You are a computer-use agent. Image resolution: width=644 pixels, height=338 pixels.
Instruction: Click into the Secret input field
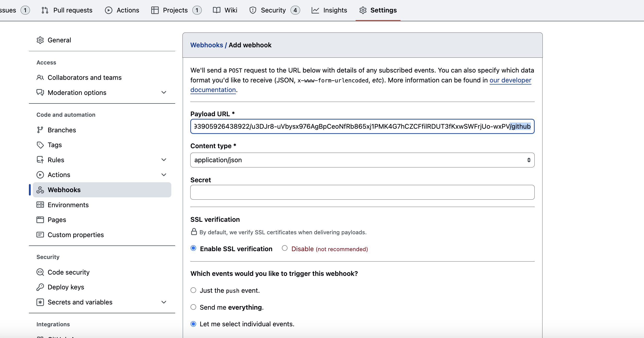pos(362,192)
